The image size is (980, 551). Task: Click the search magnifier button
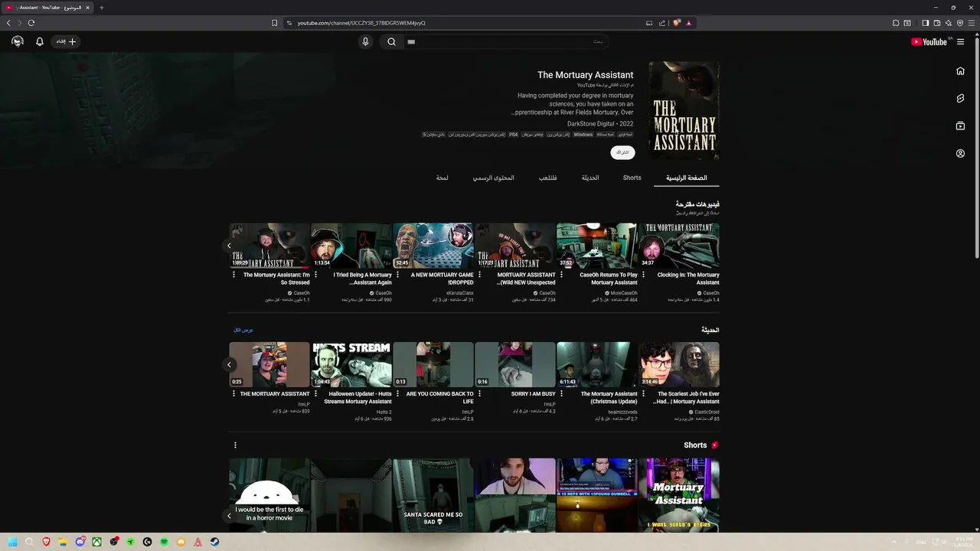point(391,41)
